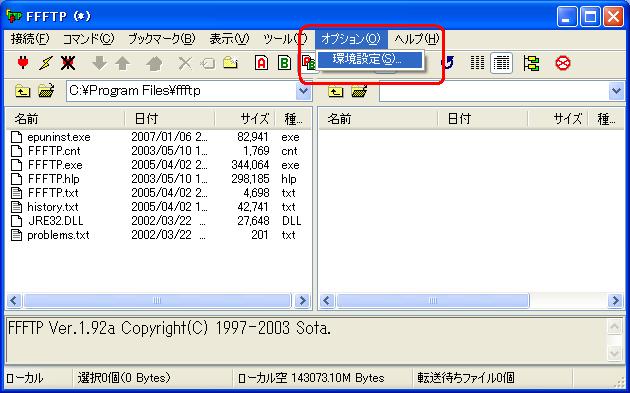The height and width of the screenshot is (393, 630).
Task: Go up one folder in local pane
Action: coord(22,91)
